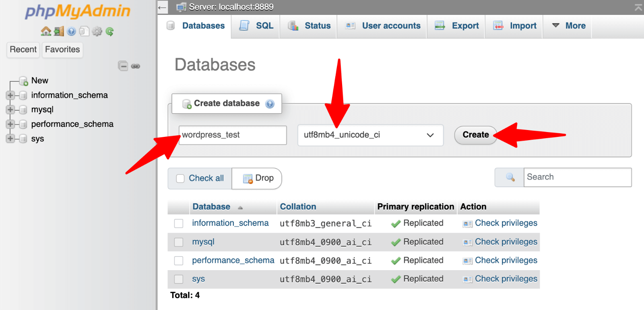The width and height of the screenshot is (644, 310).
Task: Click the Total: 4 text
Action: pyautogui.click(x=185, y=296)
